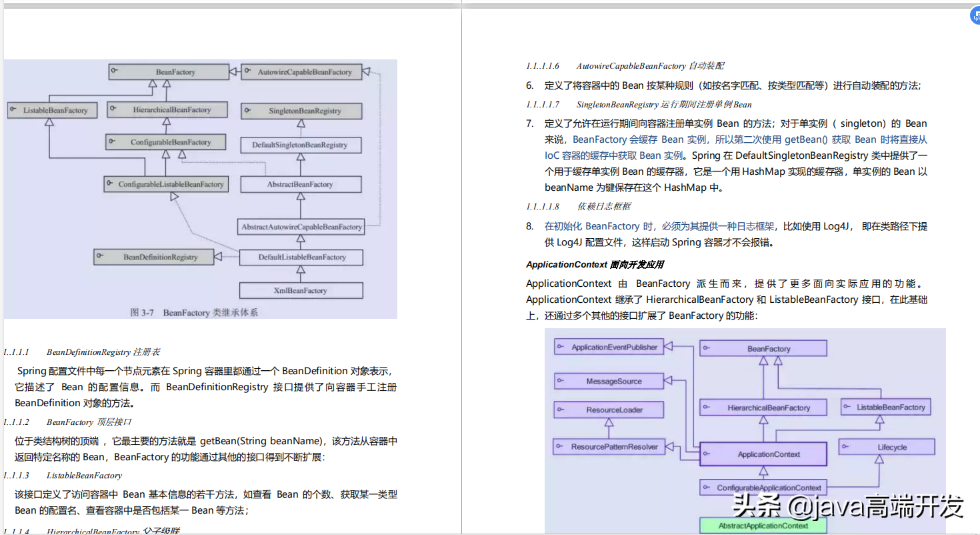Select the SingletonBeanRegistry diagram box

click(301, 111)
